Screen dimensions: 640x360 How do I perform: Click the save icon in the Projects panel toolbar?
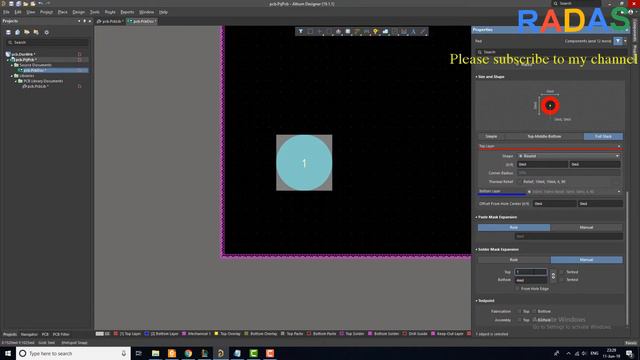coord(8,32)
